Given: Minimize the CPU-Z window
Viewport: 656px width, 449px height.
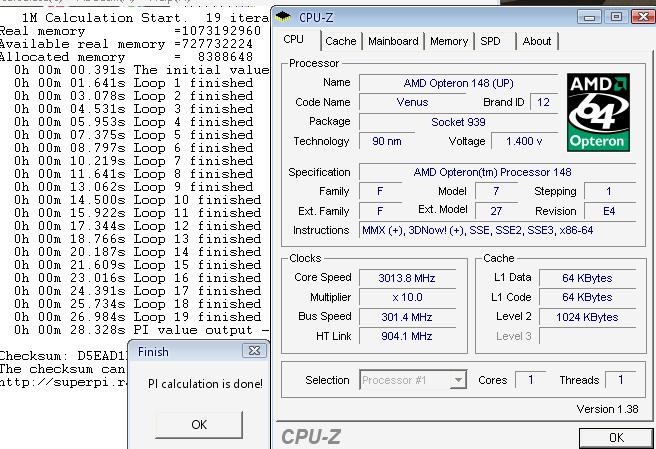Looking at the screenshot, I should (589, 17).
